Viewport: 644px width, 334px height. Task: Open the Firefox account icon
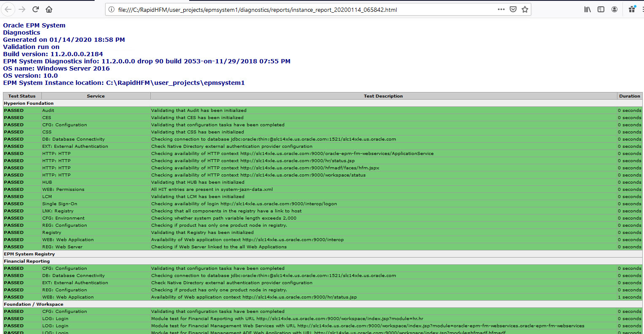[x=614, y=9]
